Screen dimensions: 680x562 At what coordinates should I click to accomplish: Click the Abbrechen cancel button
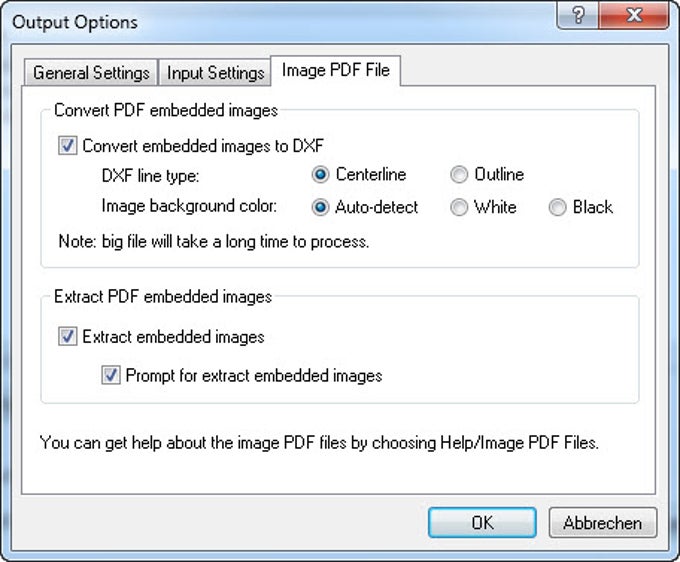(602, 522)
